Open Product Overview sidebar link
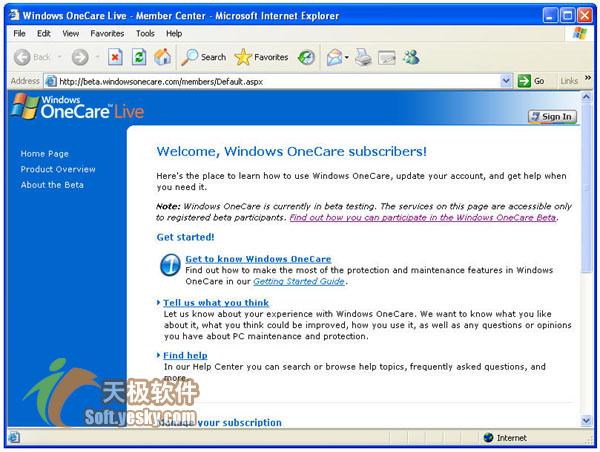The width and height of the screenshot is (600, 452). tap(58, 169)
